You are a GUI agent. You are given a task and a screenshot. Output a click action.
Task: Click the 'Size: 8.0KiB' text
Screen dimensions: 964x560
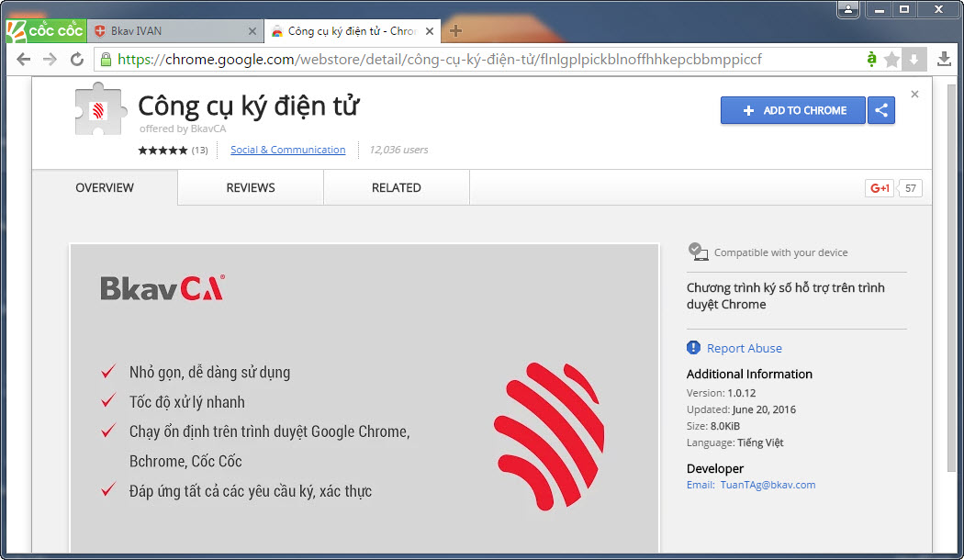pos(713,426)
